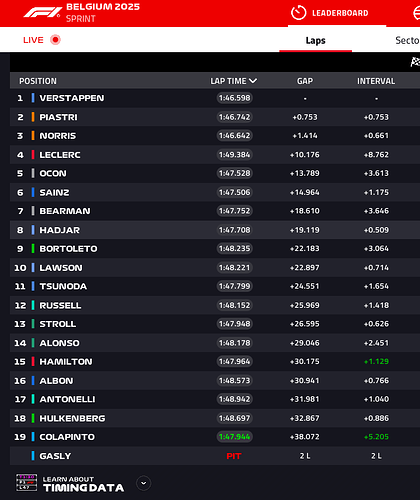
Task: Click the partially visible icon right of Leaderboard
Action: [416, 13]
